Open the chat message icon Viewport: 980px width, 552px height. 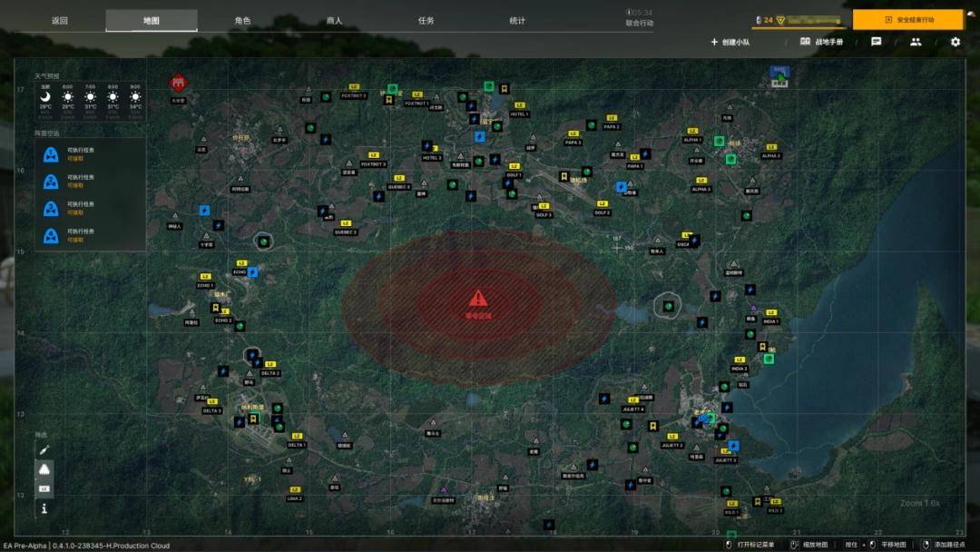[x=876, y=42]
